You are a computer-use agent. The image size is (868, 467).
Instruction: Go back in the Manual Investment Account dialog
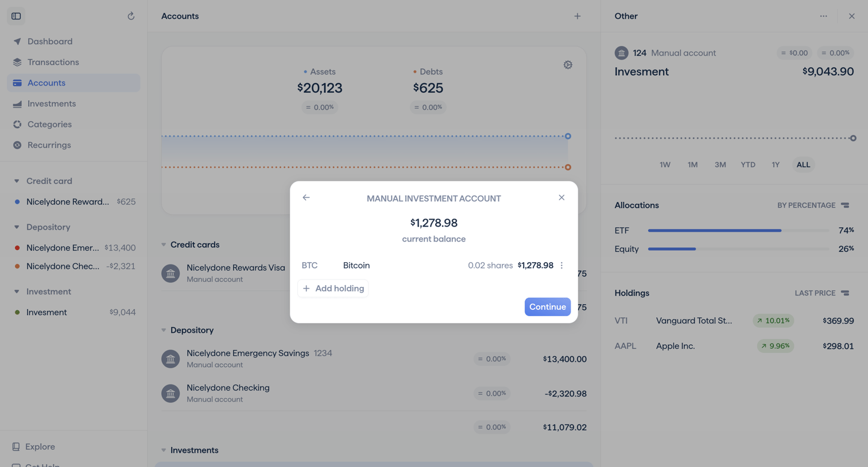pyautogui.click(x=306, y=197)
